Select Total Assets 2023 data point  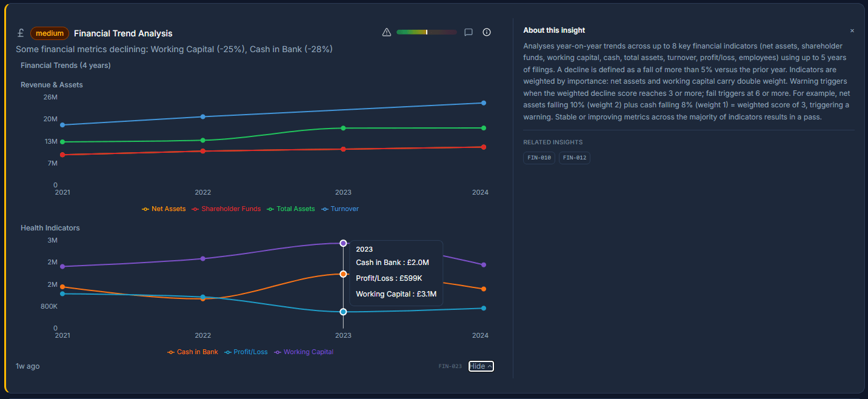(x=343, y=128)
